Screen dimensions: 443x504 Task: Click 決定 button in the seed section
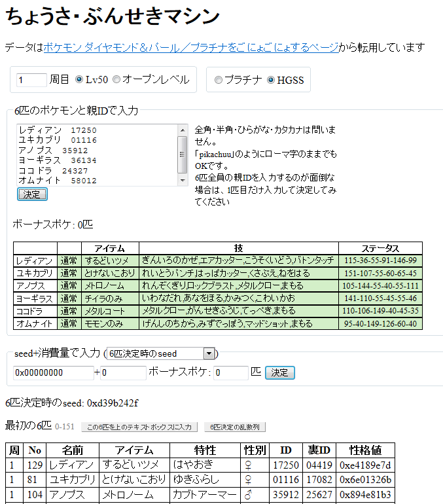(280, 373)
